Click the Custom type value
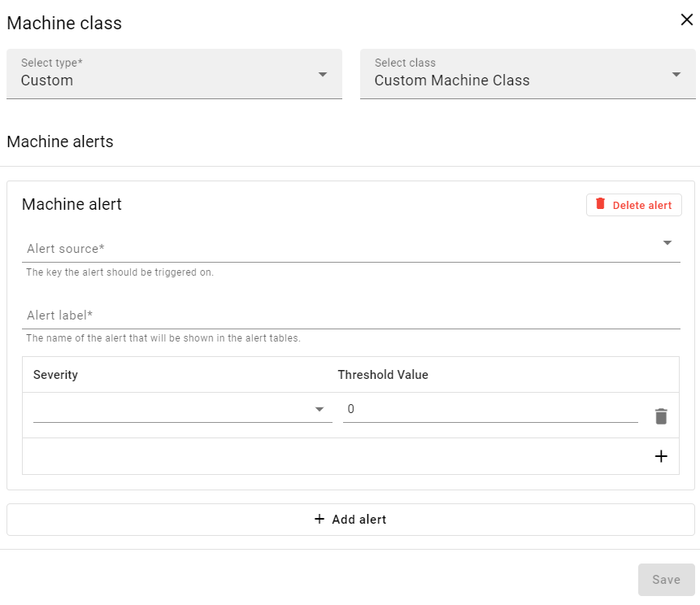 pyautogui.click(x=47, y=81)
